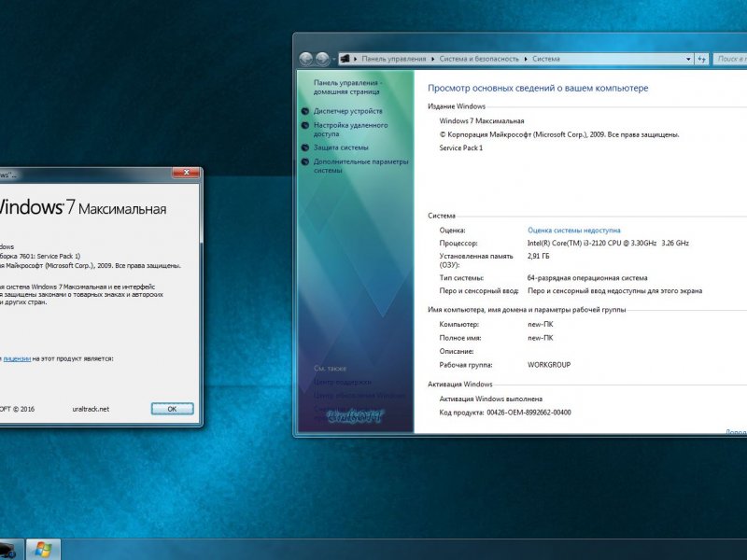Expand the arrow after Система и безопасность breadcrumb

[526, 59]
